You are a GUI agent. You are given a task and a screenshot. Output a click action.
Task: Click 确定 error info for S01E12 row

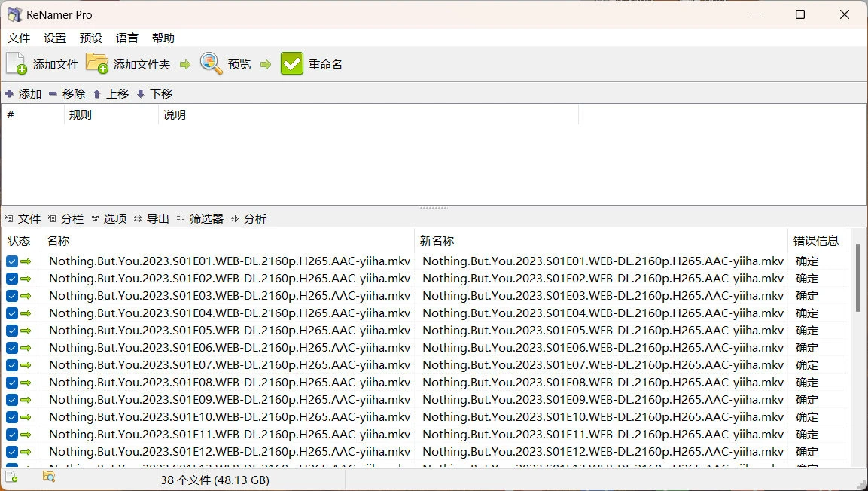click(x=806, y=452)
